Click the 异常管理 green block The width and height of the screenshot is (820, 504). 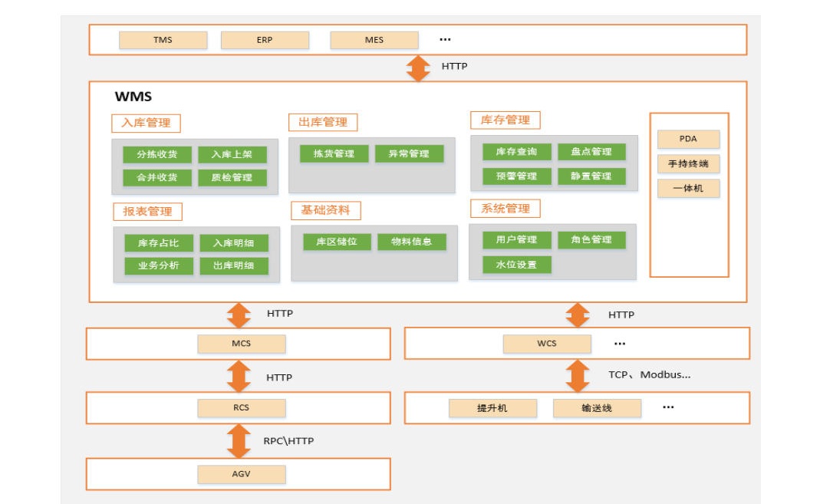pyautogui.click(x=409, y=153)
